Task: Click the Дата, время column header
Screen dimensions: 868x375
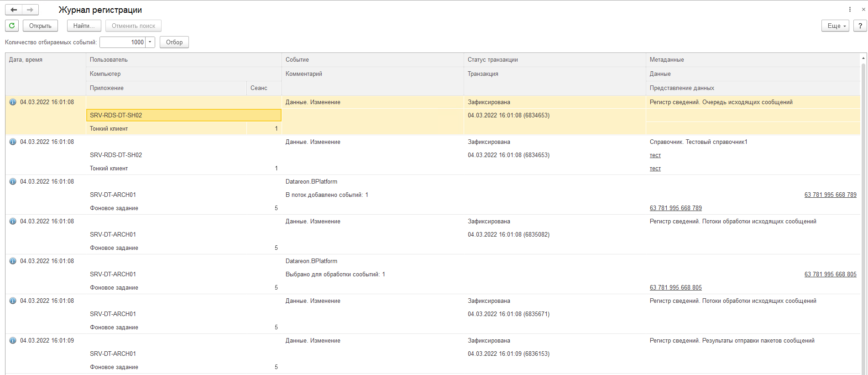Action: pos(26,60)
